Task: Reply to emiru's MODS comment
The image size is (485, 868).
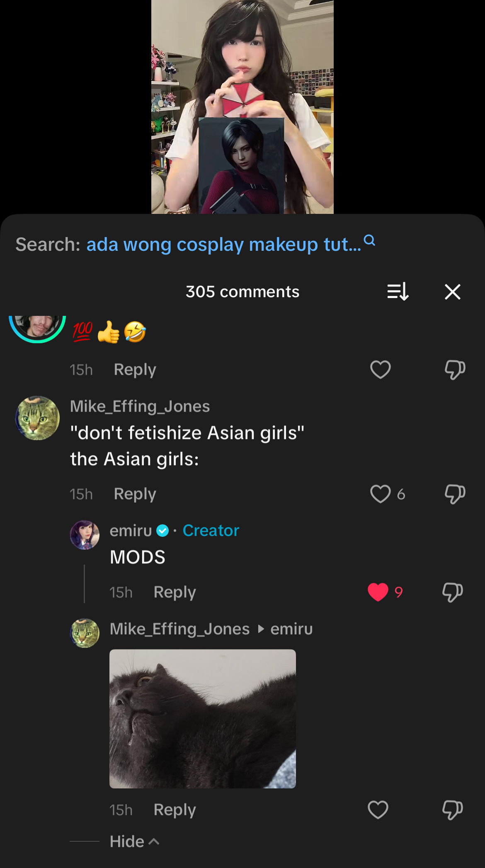Action: tap(175, 592)
